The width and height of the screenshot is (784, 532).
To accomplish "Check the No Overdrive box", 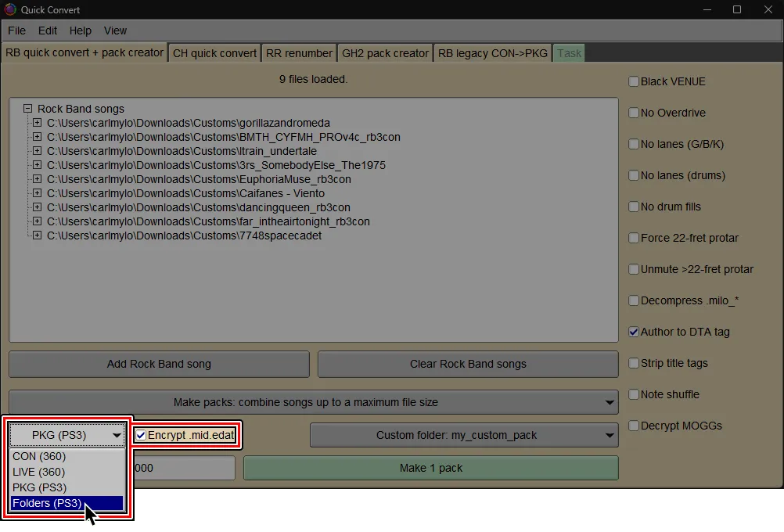I will pyautogui.click(x=633, y=113).
